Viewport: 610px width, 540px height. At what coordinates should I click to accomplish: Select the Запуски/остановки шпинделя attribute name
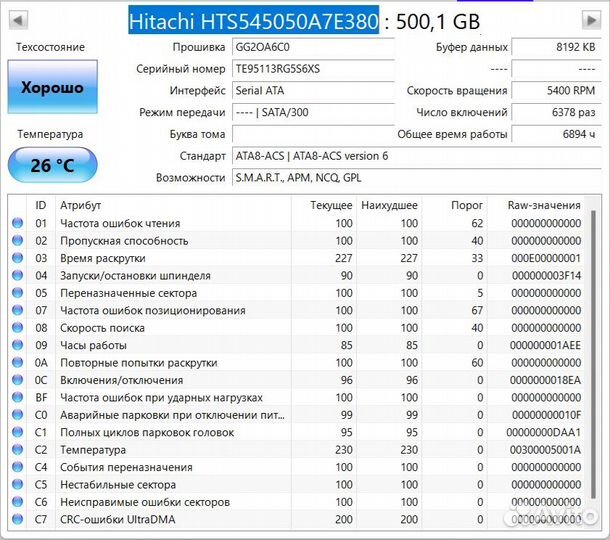(135, 275)
